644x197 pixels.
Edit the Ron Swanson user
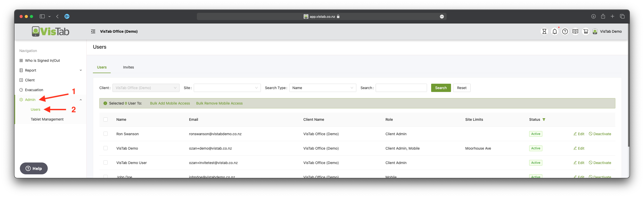(x=579, y=134)
